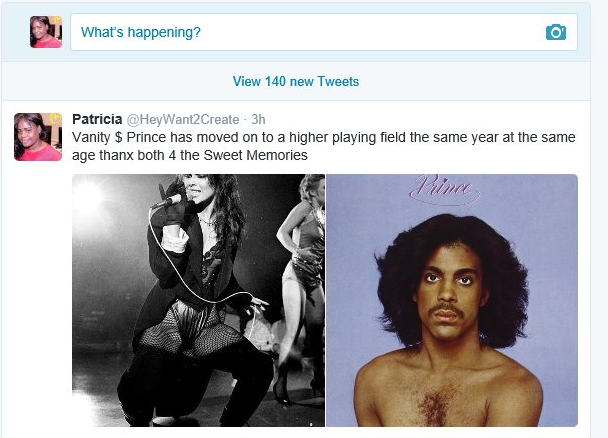Click the microphone in the concert photo
Image resolution: width=608 pixels, height=438 pixels.
[168, 202]
